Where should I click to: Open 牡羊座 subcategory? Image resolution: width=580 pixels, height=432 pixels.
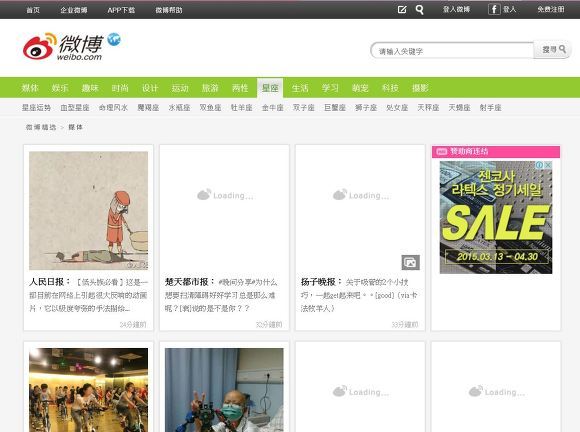(x=241, y=108)
